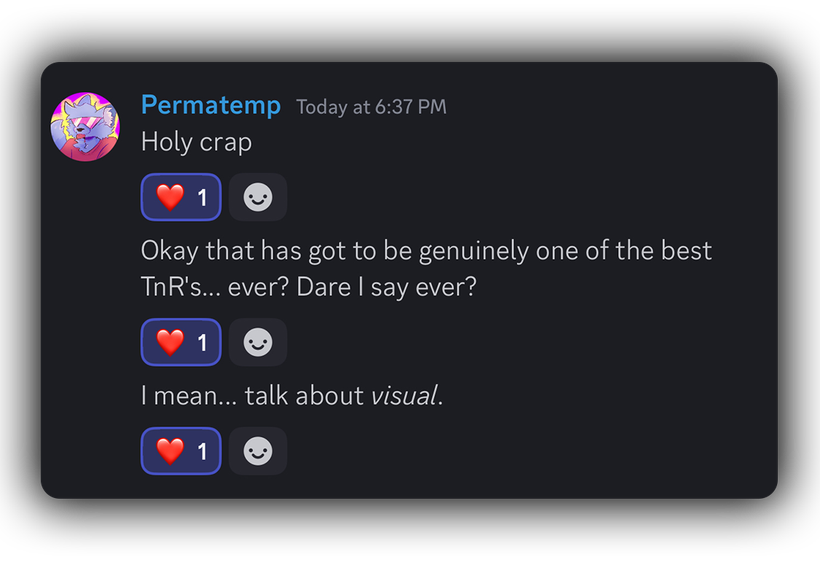Image resolution: width=820 pixels, height=568 pixels.
Task: Open Permatemp's avatar profile picture
Action: pos(85,127)
